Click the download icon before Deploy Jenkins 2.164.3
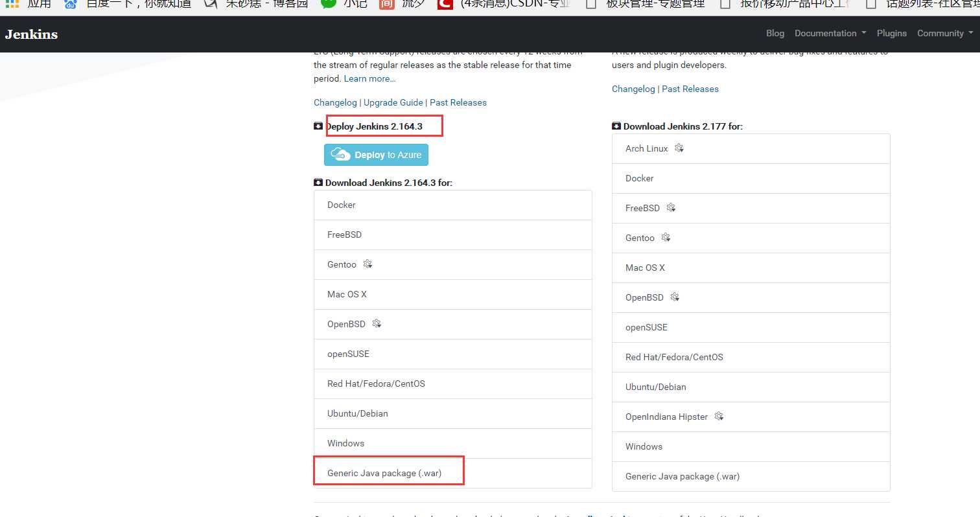 (x=318, y=126)
